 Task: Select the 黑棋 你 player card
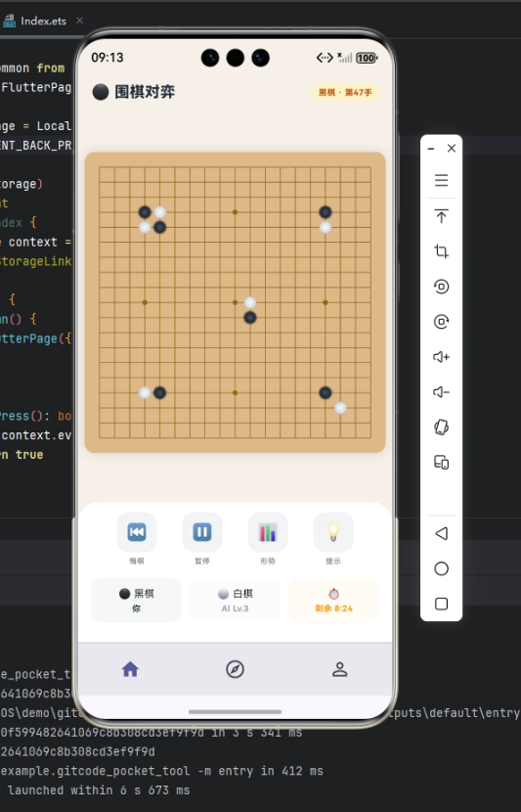[137, 601]
